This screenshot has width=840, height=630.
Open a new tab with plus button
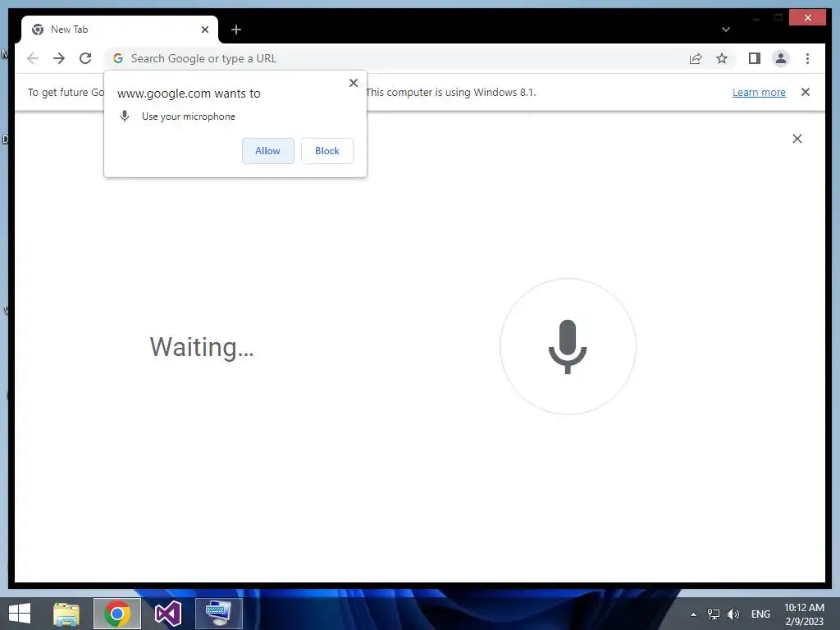pyautogui.click(x=235, y=30)
